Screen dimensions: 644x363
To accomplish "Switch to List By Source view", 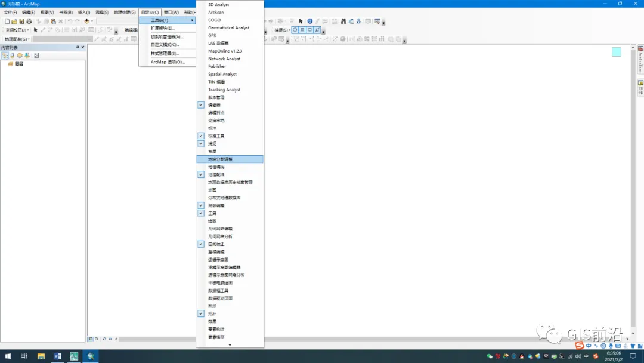I will (13, 56).
